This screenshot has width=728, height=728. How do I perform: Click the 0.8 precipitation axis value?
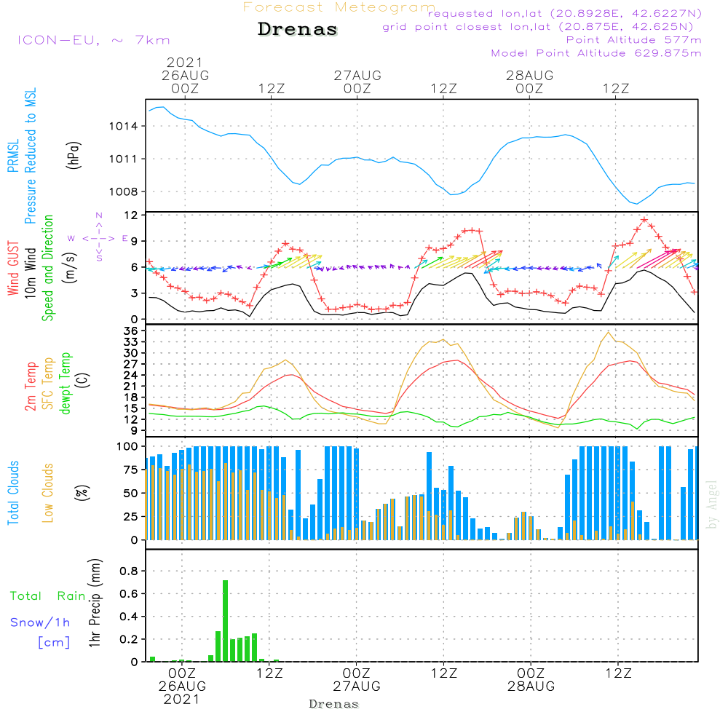click(x=129, y=571)
